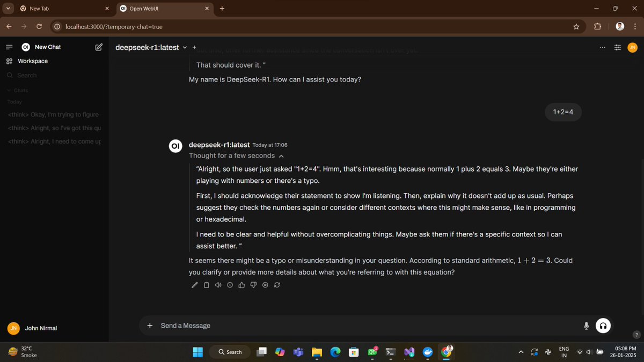Open the chat controls sliders icon

[x=618, y=47]
